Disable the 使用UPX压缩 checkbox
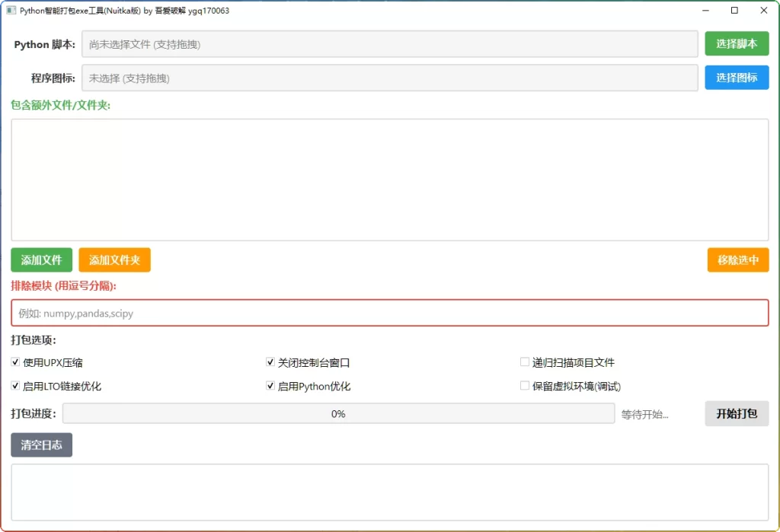Screen dimensions: 780x532 coord(15,362)
